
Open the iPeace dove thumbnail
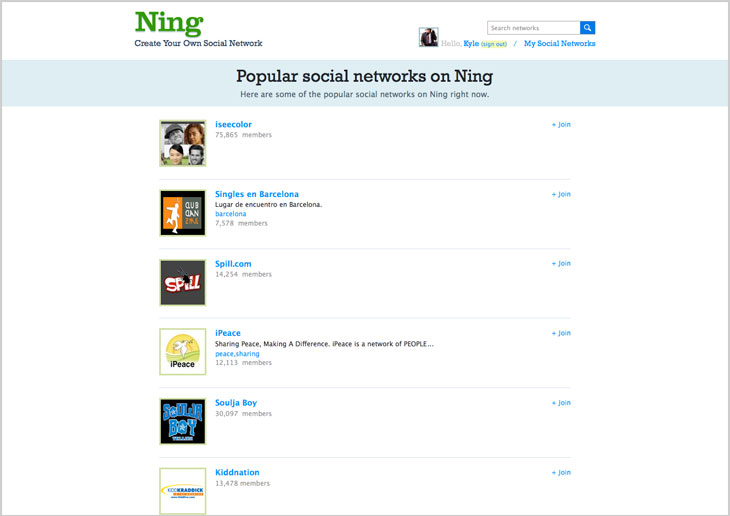[182, 352]
